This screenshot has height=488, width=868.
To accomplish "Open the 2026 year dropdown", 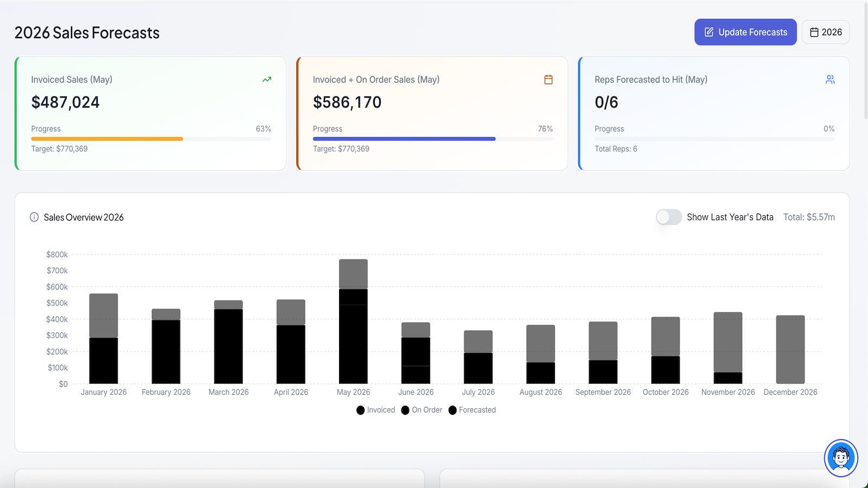I will click(x=826, y=33).
